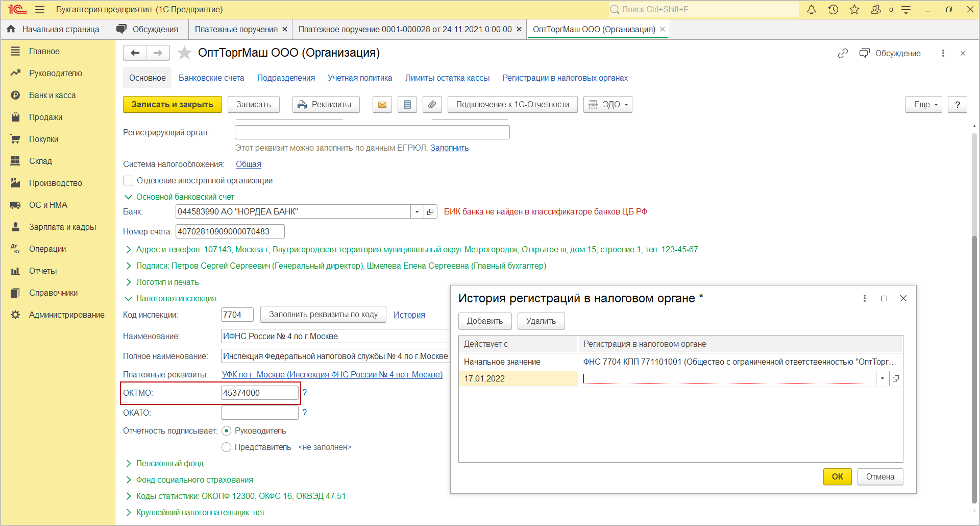The height and width of the screenshot is (526, 980).
Task: Open selected registration record in history row
Action: point(896,378)
